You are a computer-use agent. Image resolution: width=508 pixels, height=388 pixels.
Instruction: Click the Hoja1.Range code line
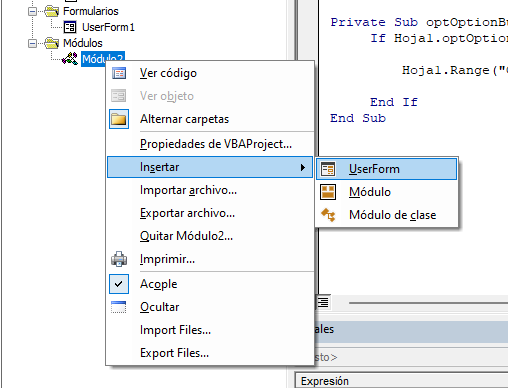point(455,70)
